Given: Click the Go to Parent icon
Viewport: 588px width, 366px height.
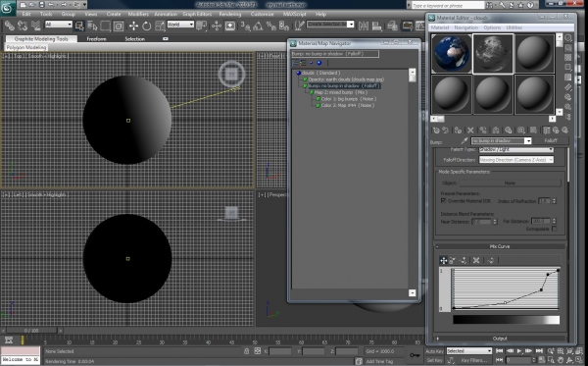Looking at the screenshot, I should 556,131.
